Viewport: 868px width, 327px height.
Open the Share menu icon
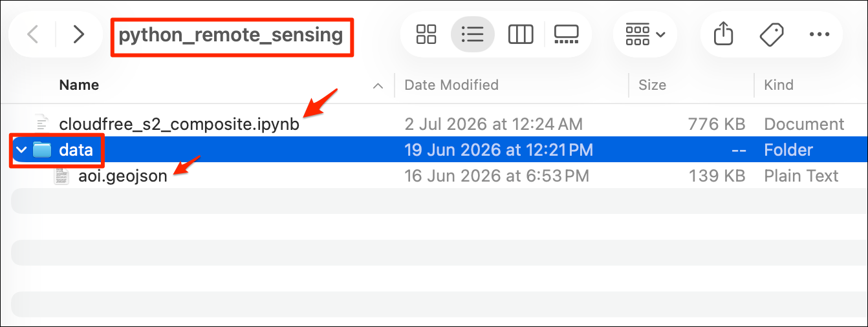pos(723,34)
